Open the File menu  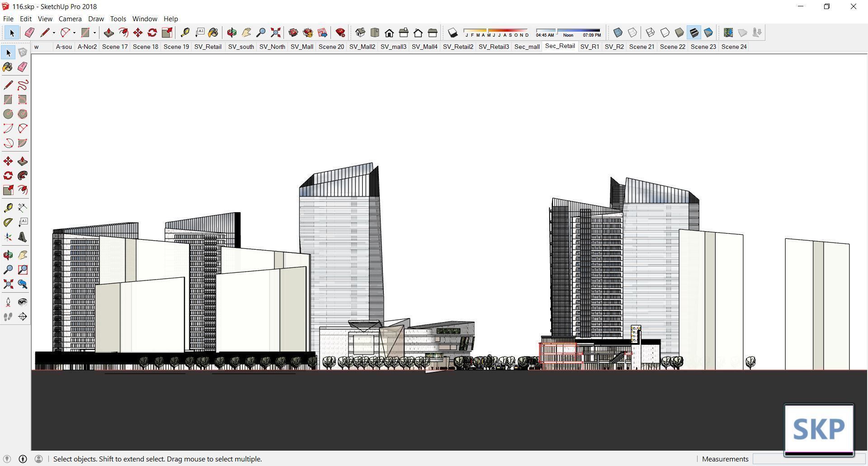click(x=8, y=19)
